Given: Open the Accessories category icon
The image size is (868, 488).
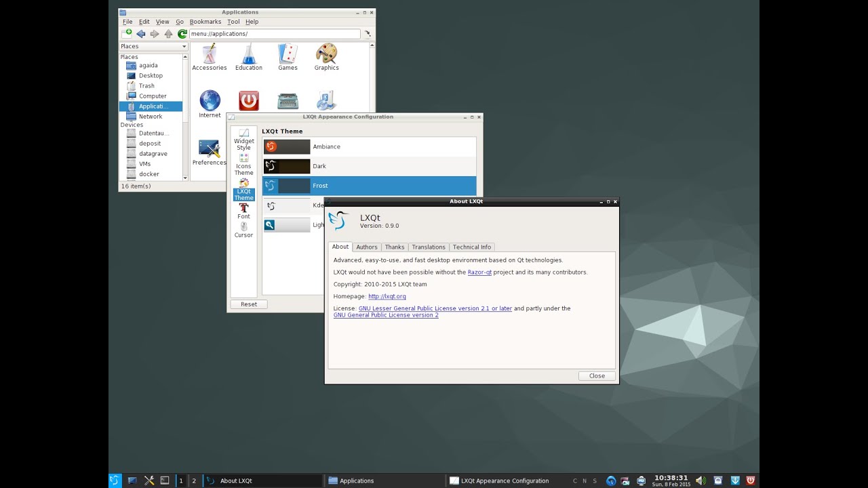Looking at the screenshot, I should tap(209, 58).
